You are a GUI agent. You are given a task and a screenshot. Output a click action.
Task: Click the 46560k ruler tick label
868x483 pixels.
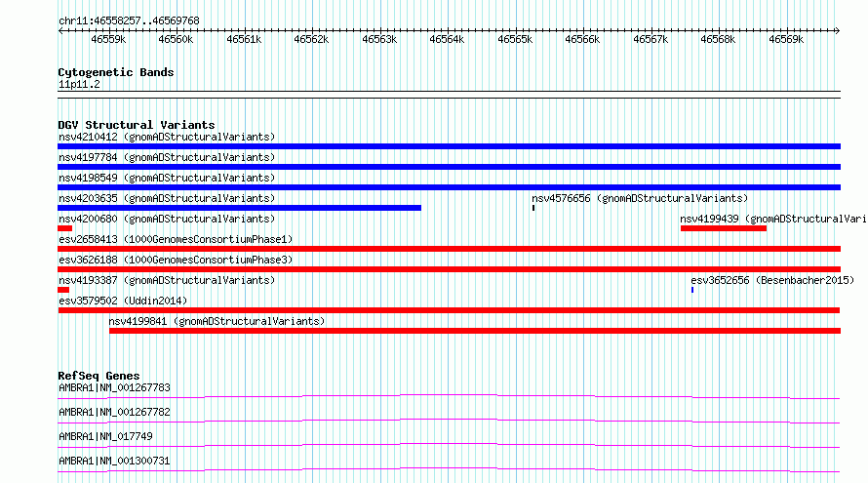coord(176,39)
